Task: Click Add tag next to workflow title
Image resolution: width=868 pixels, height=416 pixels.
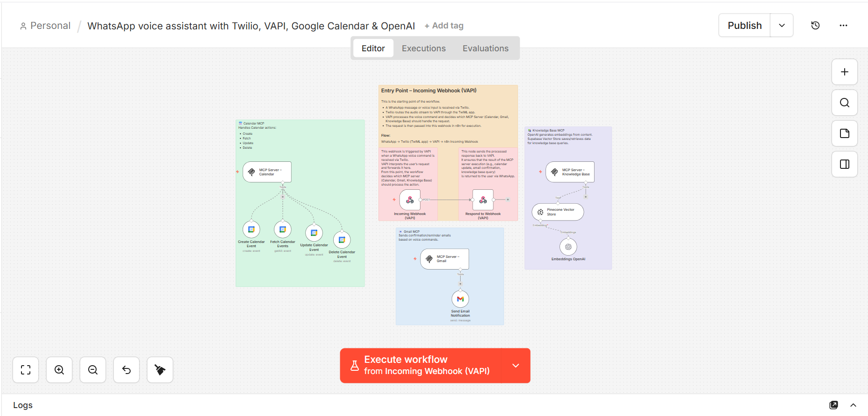Action: point(444,26)
